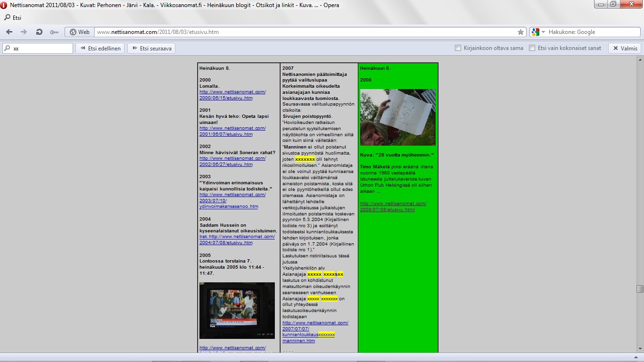Screen dimensions: 644x362
Task: Click the TV screen photo thumbnail
Action: 237,310
